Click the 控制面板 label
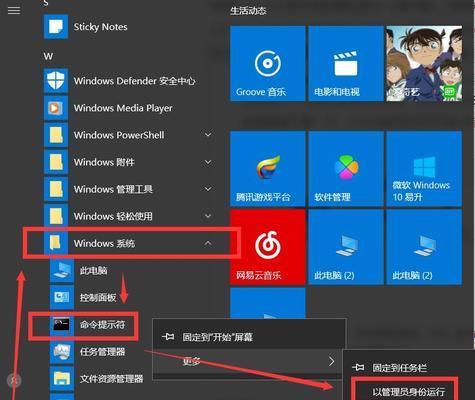The height and width of the screenshot is (400, 475). tap(98, 297)
